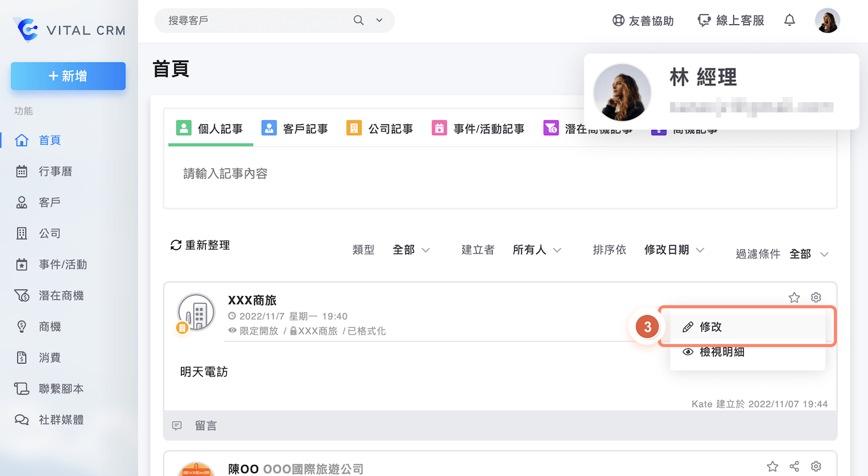Open 線上客服 online support
This screenshot has height=476, width=868.
[x=731, y=21]
